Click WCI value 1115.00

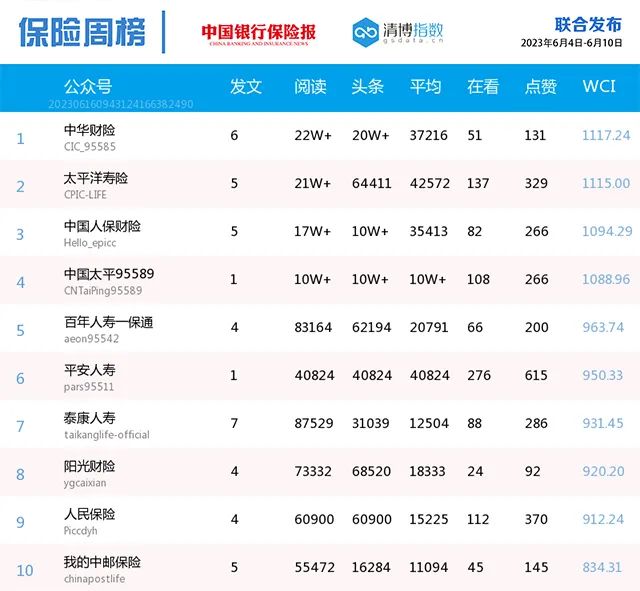coord(606,183)
